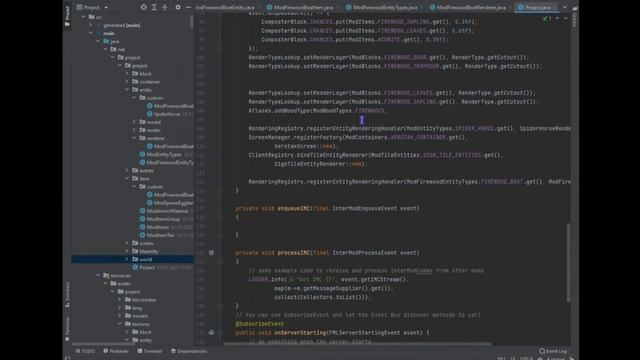This screenshot has width=640, height=360.
Task: Click gutter icon beside processIMC method
Action: (211, 253)
